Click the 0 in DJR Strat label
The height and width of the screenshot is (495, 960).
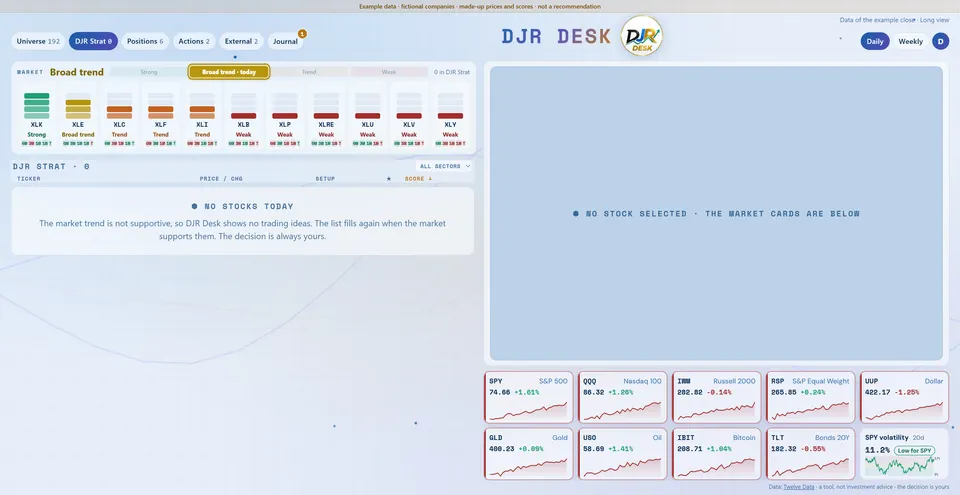(452, 72)
